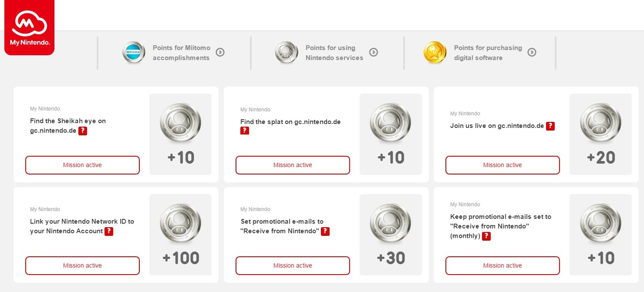
Task: Select Points for purchasing digital software tab
Action: [488, 53]
